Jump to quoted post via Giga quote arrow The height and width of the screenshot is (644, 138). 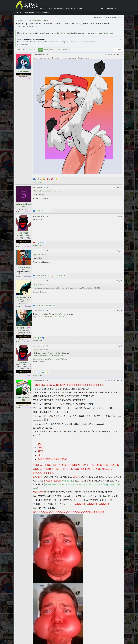tap(47, 285)
